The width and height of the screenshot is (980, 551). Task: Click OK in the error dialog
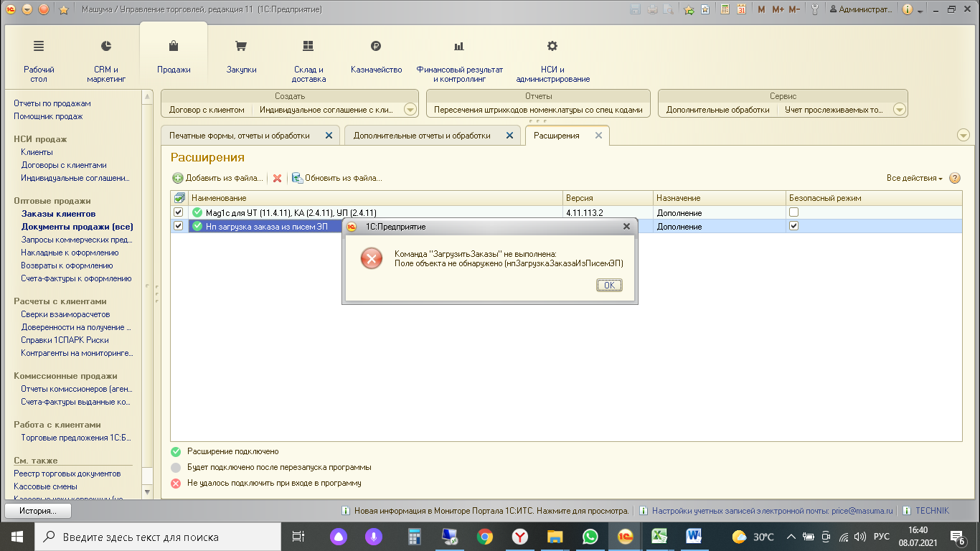[609, 285]
